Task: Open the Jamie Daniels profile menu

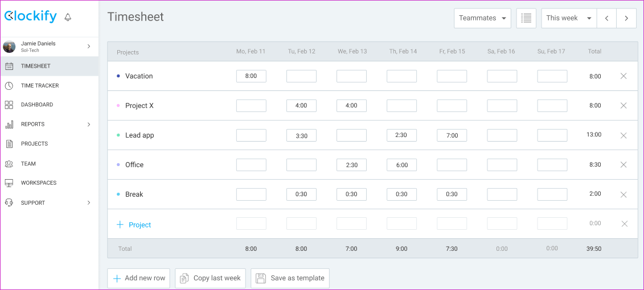Action: point(50,47)
